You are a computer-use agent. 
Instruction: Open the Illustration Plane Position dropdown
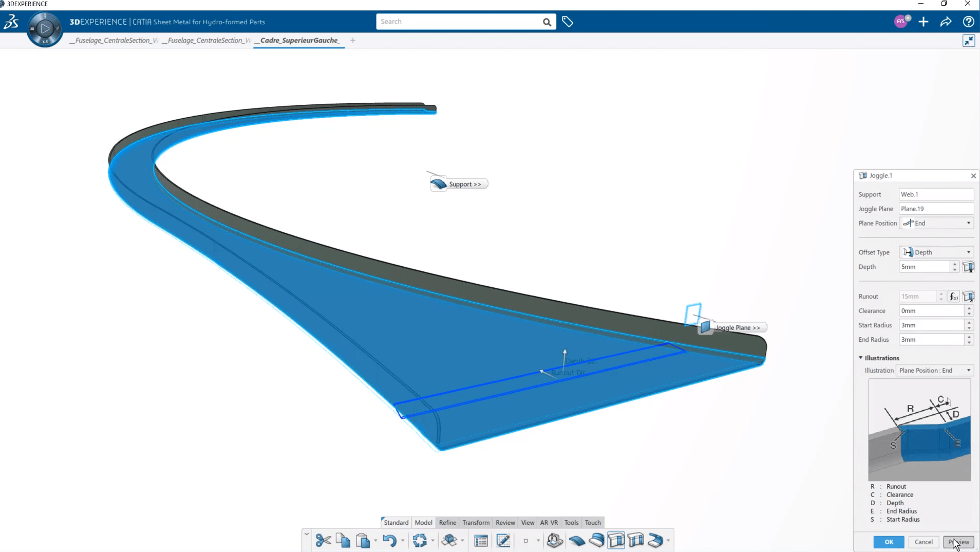pos(935,371)
